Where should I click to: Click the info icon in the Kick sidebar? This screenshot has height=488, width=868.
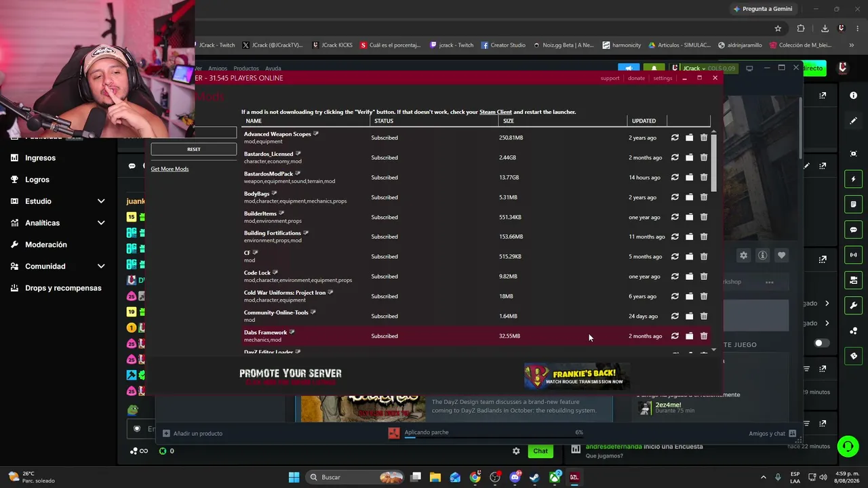[x=854, y=96]
